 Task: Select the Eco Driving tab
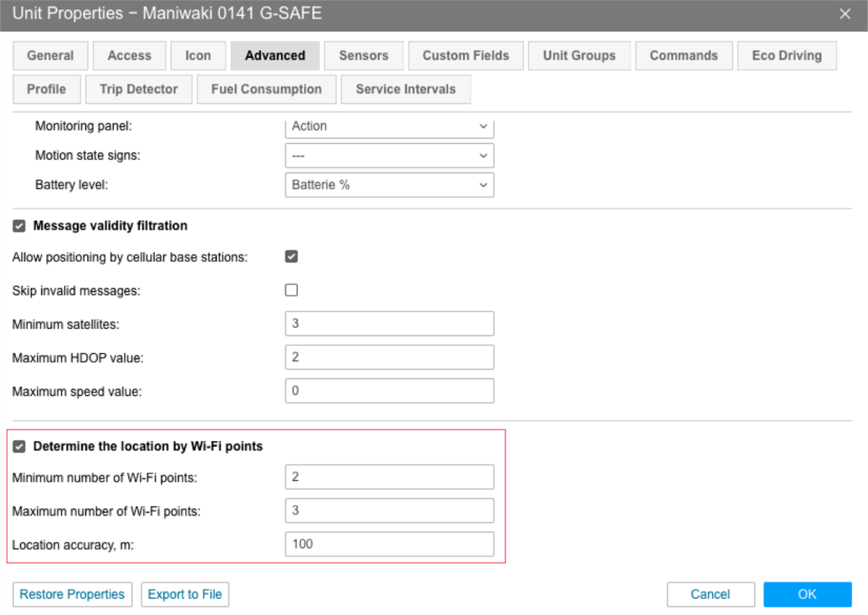point(787,56)
